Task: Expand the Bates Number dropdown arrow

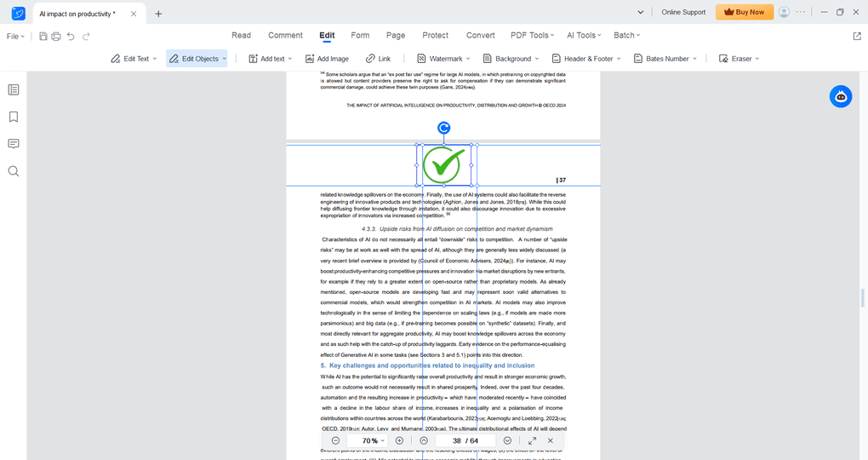Action: (694, 59)
